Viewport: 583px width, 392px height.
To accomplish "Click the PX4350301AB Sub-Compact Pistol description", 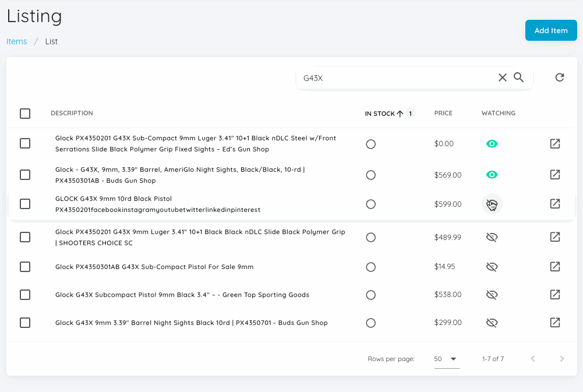I will point(154,267).
